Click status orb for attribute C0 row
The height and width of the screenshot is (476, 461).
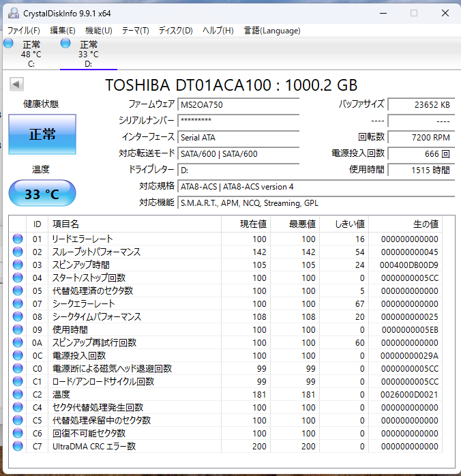coord(18,368)
